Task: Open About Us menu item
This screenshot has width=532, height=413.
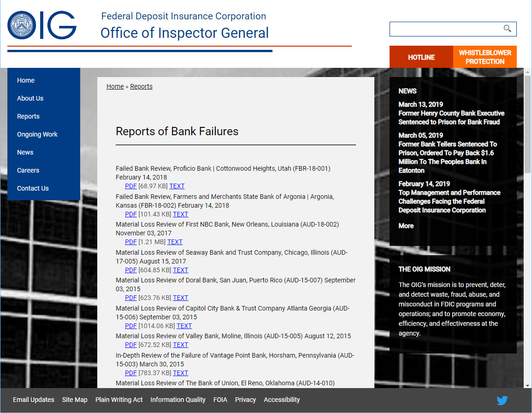Action: tap(30, 98)
